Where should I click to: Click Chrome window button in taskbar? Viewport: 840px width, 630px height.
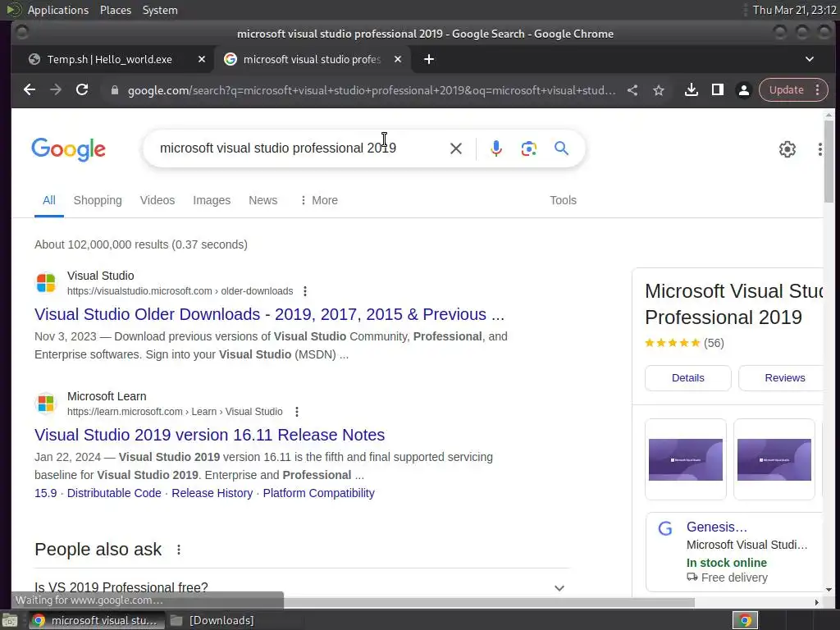click(x=97, y=620)
